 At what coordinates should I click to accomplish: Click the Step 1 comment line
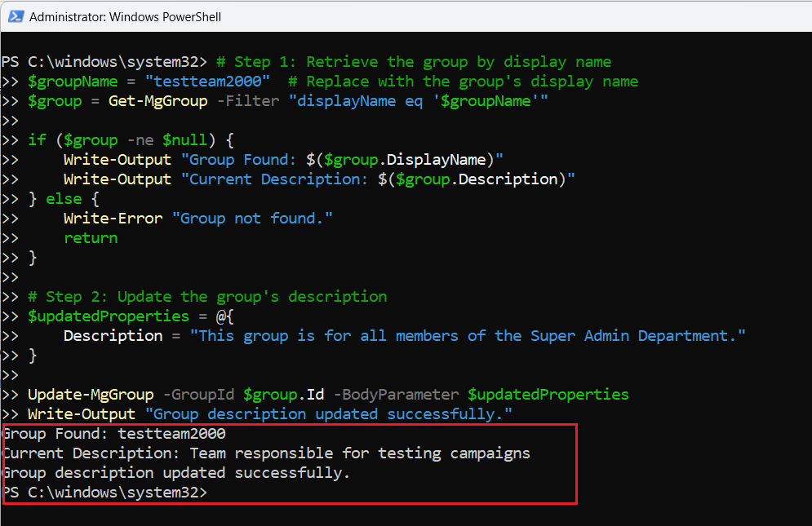(414, 62)
